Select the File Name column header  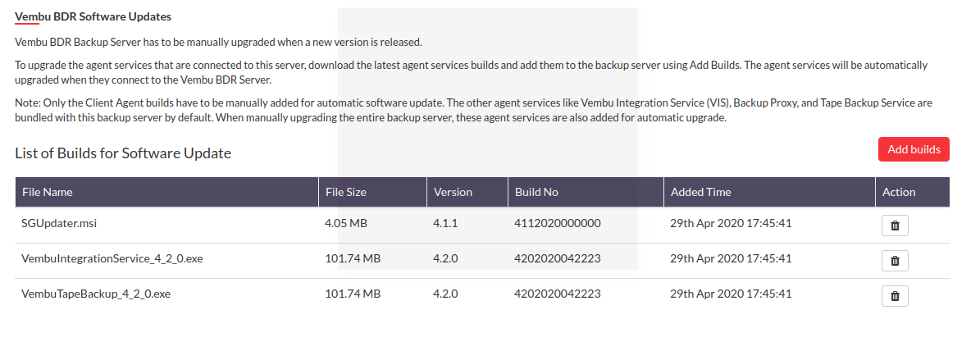(166, 192)
